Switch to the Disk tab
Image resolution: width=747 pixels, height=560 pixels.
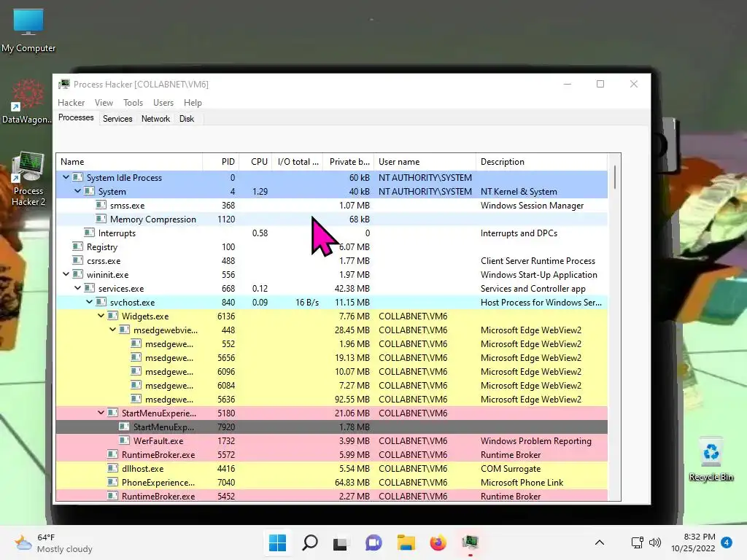tap(187, 119)
